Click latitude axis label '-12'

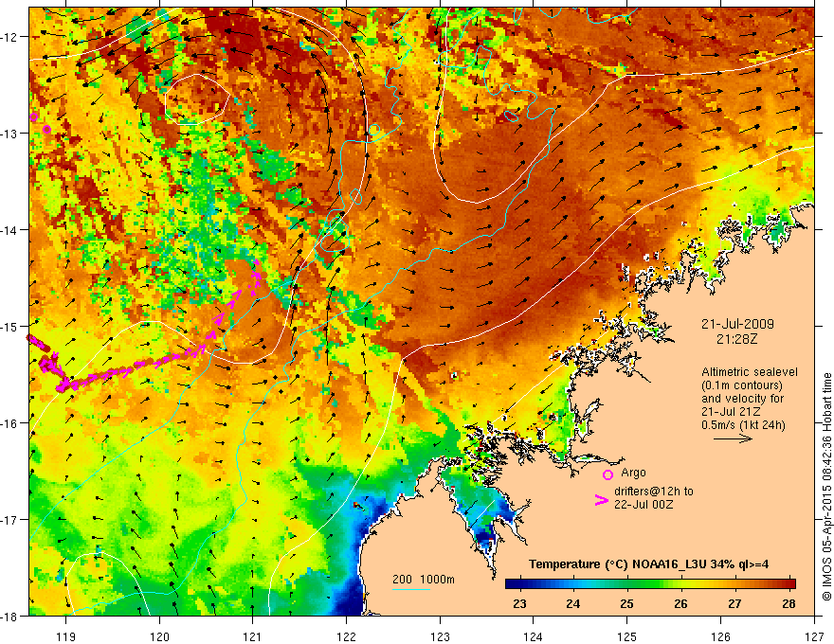tap(10, 37)
